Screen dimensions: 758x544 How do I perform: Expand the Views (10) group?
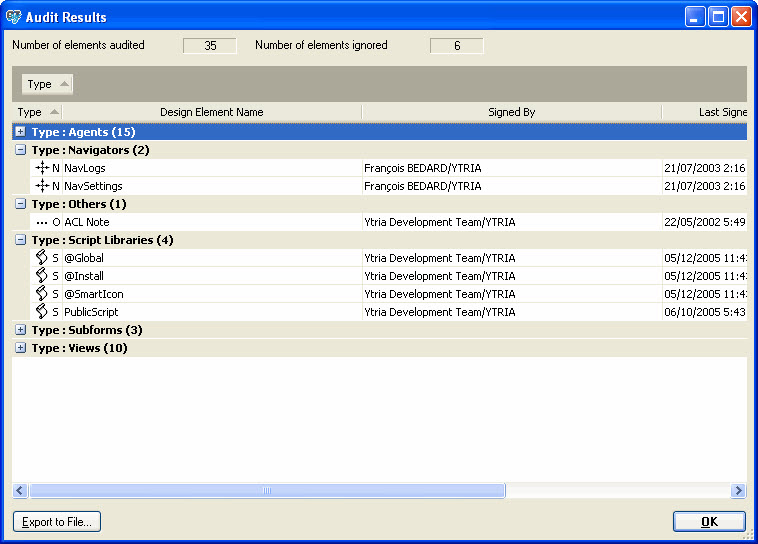tap(21, 348)
